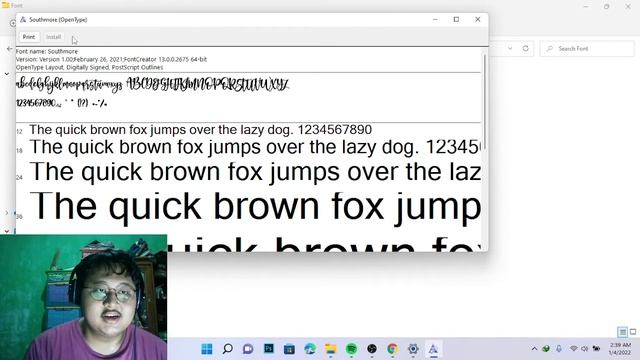Click the font viewer taskbar icon
The width and height of the screenshot is (640, 360).
[x=433, y=349]
